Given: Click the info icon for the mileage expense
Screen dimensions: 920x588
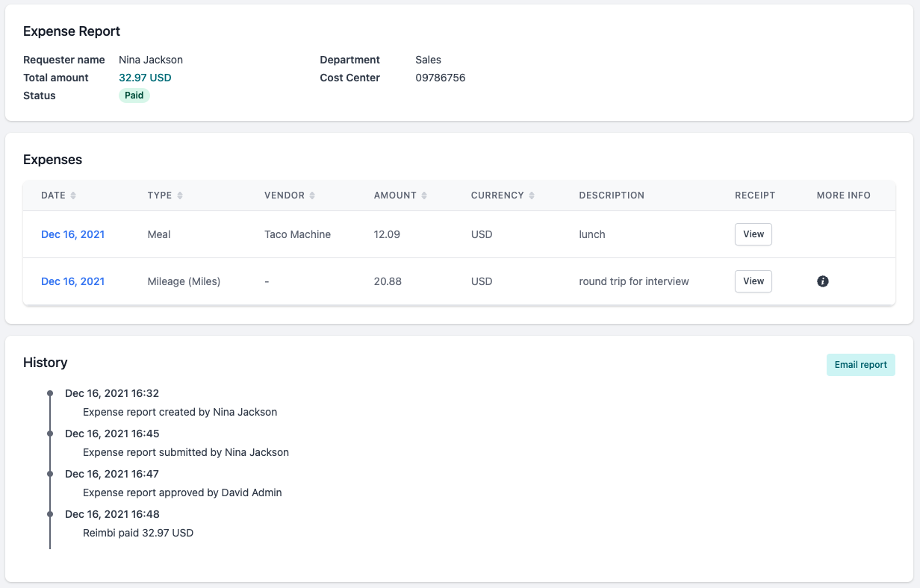Looking at the screenshot, I should click(x=823, y=281).
